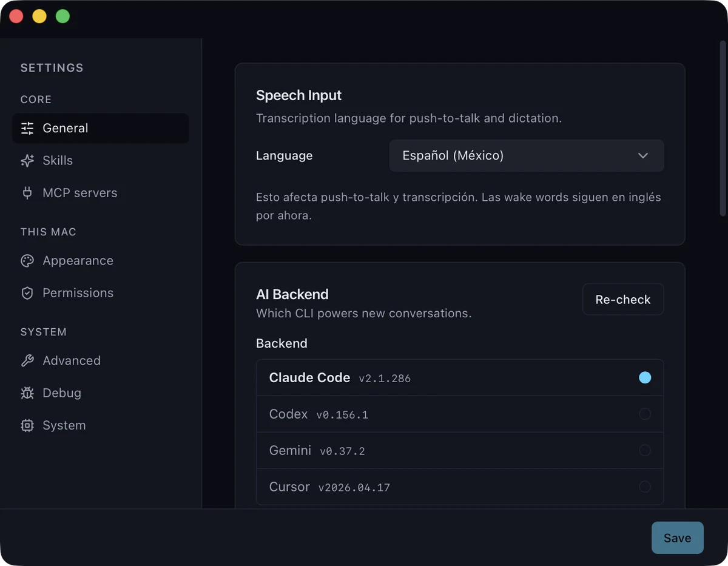This screenshot has height=566, width=728.
Task: Select the Codex backend radio button
Action: click(645, 414)
